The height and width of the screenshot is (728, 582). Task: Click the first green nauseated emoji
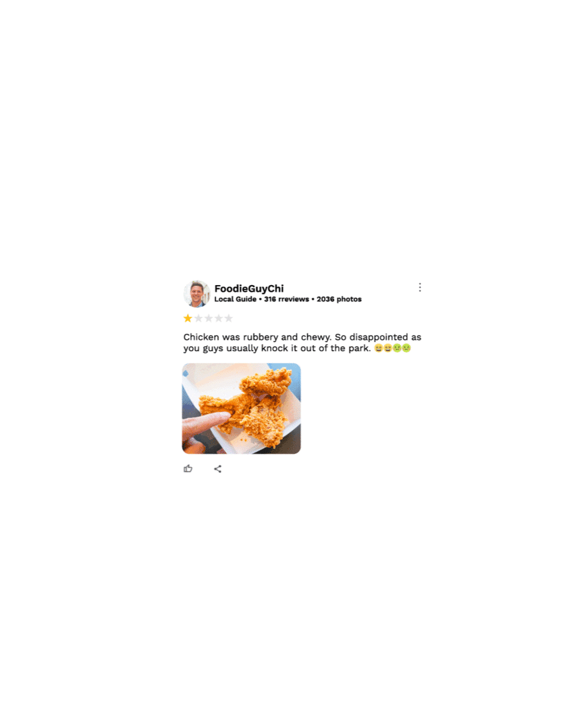click(397, 348)
